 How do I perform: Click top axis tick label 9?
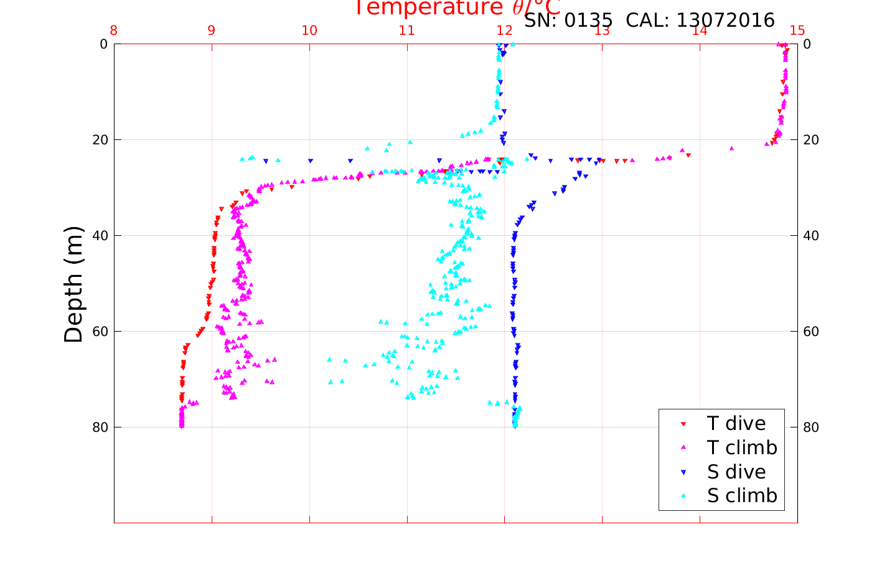(212, 30)
